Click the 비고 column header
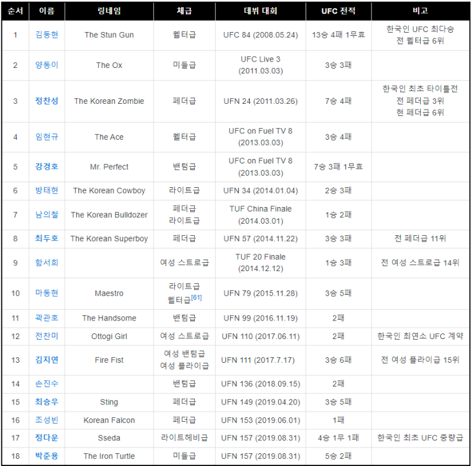Image resolution: width=476 pixels, height=466 pixels. [420, 11]
